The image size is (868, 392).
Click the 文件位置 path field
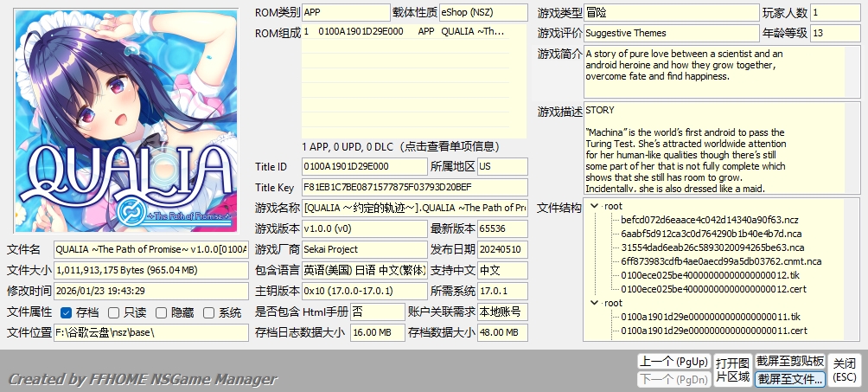(150, 332)
